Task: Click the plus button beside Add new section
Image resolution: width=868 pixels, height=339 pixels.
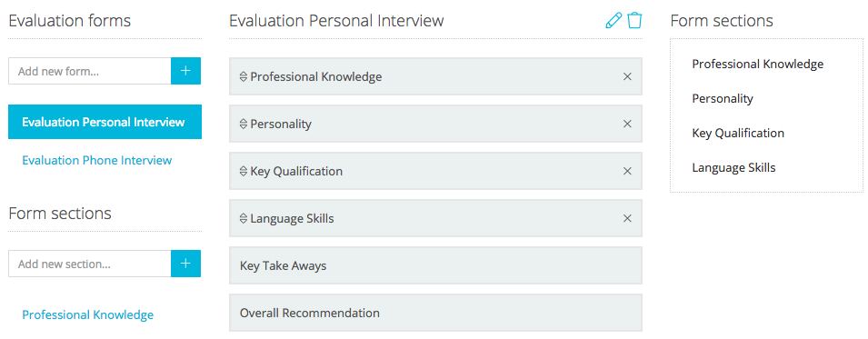Action: [186, 264]
